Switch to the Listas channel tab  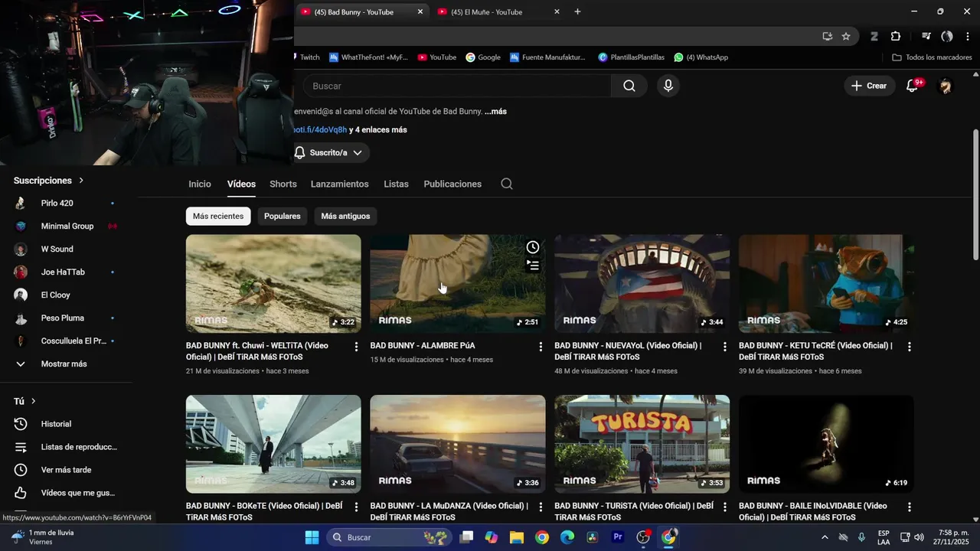396,184
